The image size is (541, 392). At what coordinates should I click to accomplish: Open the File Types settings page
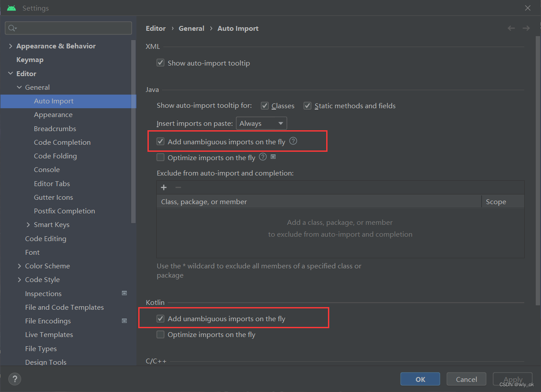point(41,348)
